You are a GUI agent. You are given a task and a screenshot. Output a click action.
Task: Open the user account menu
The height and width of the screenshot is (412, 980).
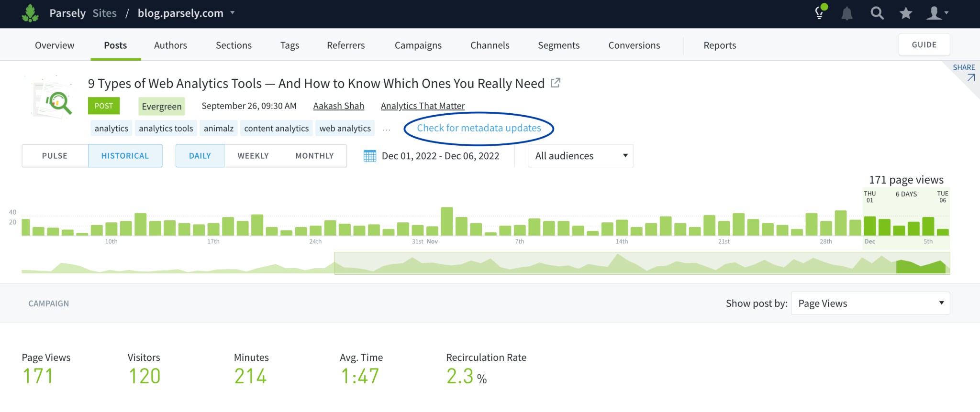(937, 13)
